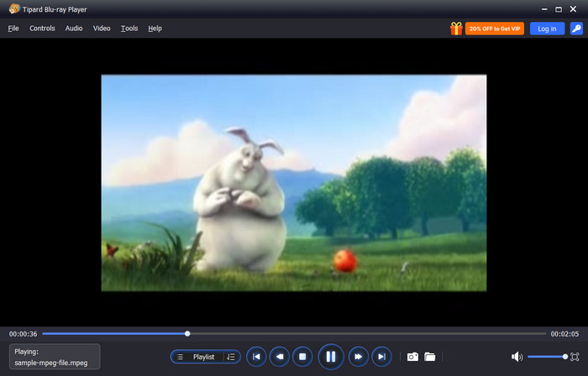
Task: Fast forward the video
Action: point(359,357)
